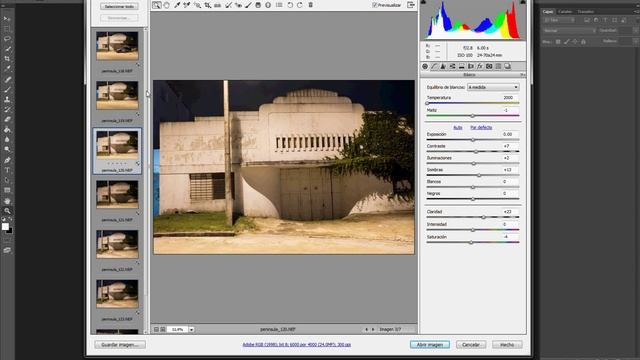This screenshot has width=640, height=360.
Task: Click the Matiz slider handle
Action: (473, 116)
